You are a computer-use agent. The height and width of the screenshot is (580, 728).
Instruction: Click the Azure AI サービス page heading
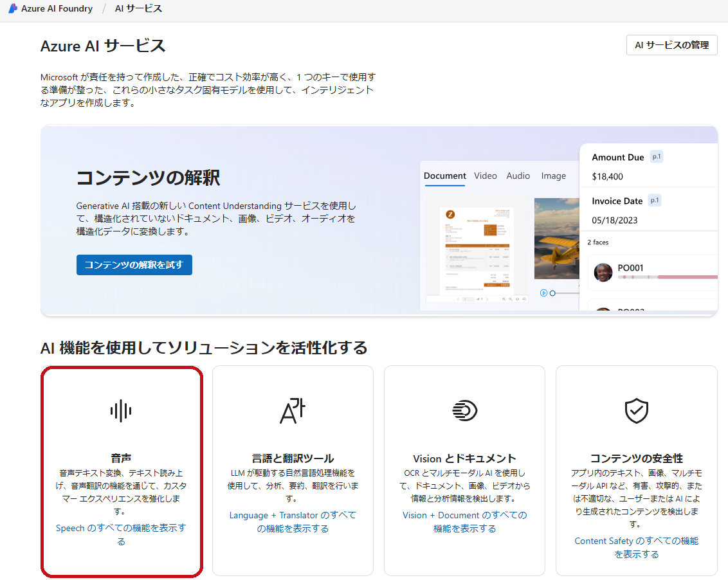[103, 46]
